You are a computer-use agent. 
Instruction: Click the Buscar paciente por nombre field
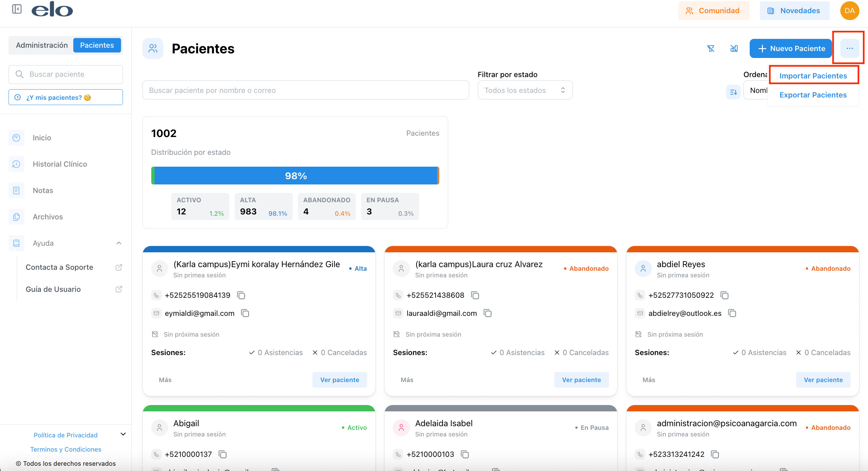[305, 90]
